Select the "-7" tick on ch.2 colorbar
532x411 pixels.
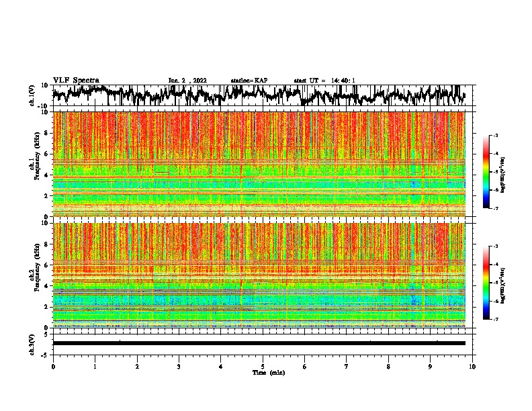[x=496, y=319]
